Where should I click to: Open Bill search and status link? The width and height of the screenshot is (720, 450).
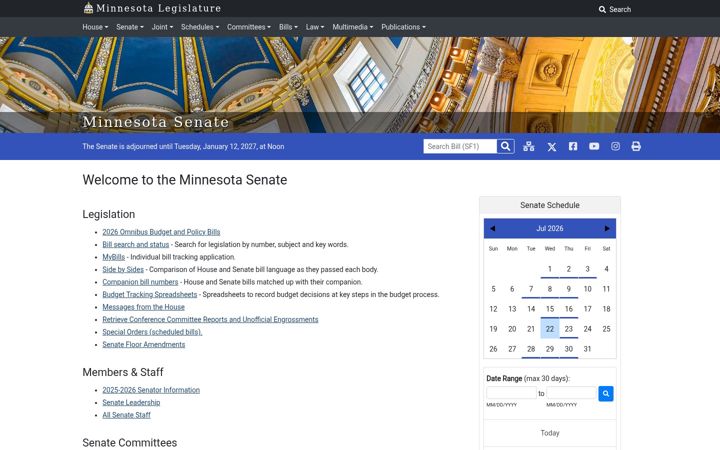point(135,244)
